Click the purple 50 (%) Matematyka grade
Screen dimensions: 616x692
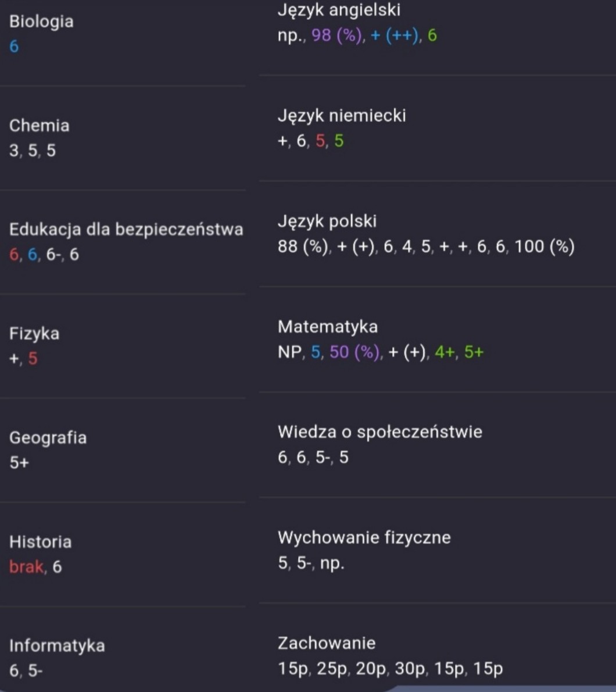click(355, 352)
